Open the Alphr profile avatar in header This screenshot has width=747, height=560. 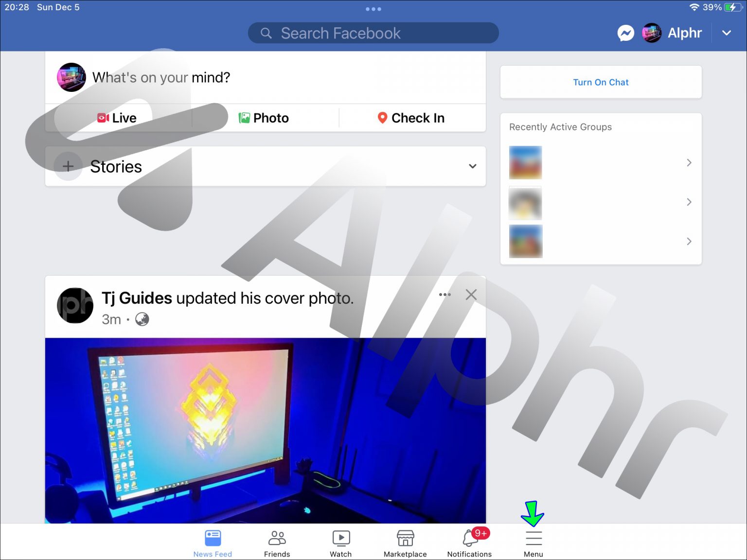652,33
